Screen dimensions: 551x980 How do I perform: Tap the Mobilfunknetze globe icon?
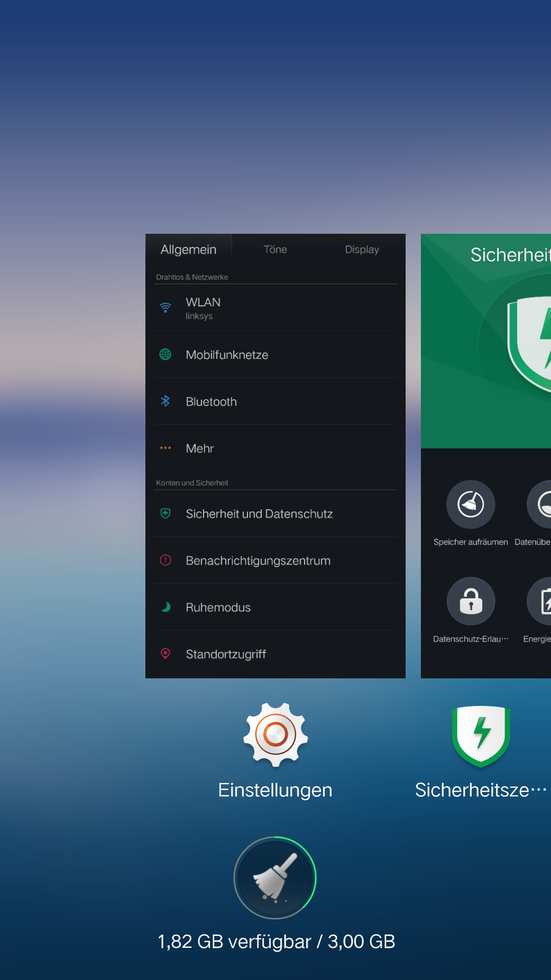pyautogui.click(x=165, y=354)
